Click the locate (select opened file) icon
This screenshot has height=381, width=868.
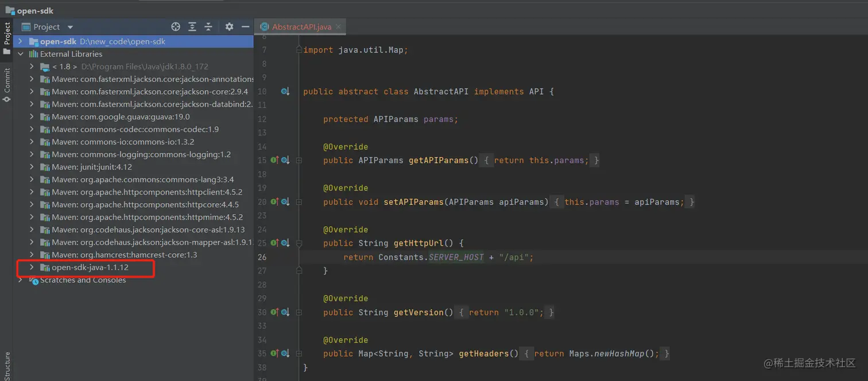coord(176,27)
